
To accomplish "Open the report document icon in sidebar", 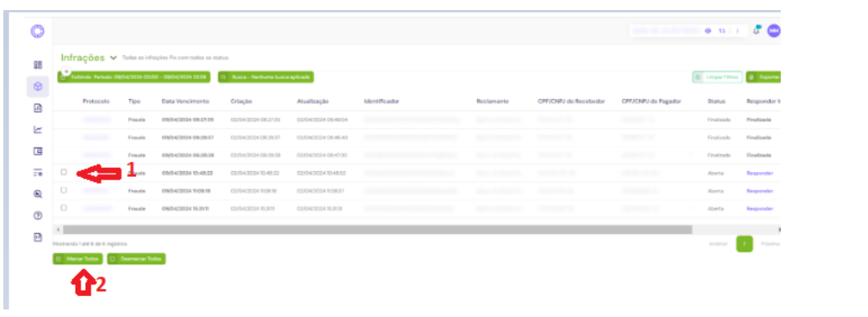I will pyautogui.click(x=38, y=108).
